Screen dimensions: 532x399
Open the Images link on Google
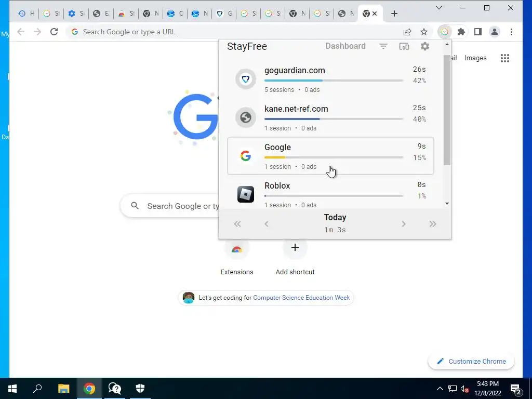pyautogui.click(x=475, y=58)
